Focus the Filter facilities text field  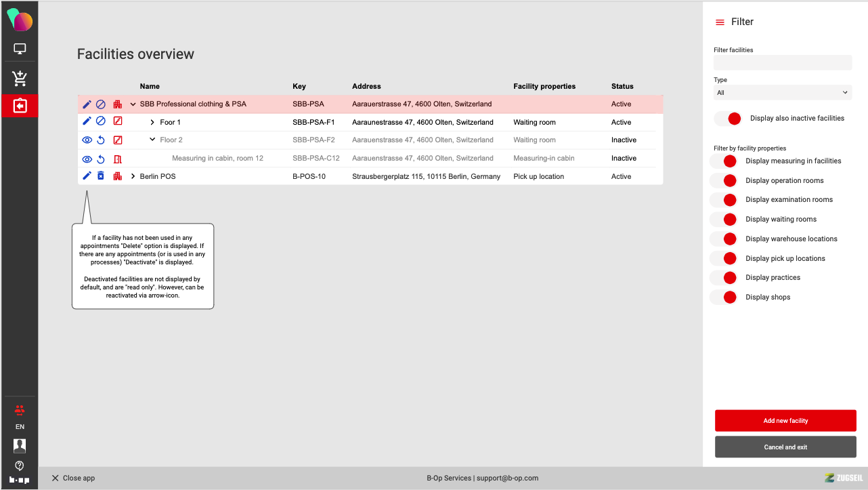coord(782,62)
